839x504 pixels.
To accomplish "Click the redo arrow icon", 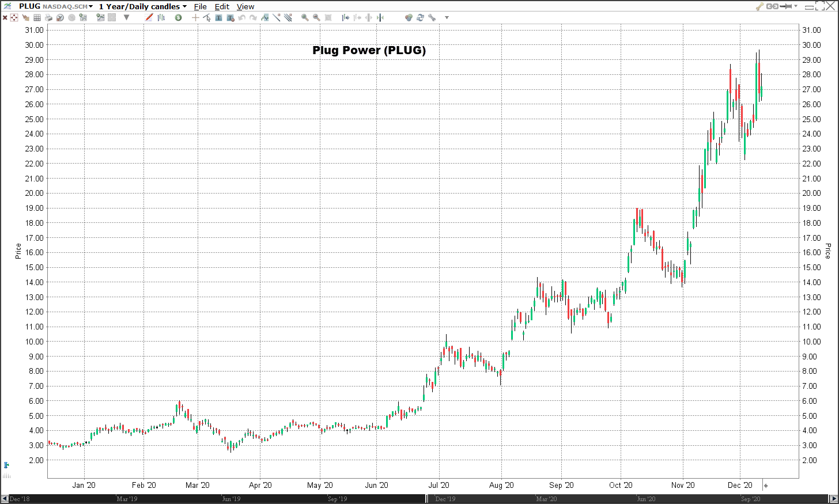I will (253, 18).
